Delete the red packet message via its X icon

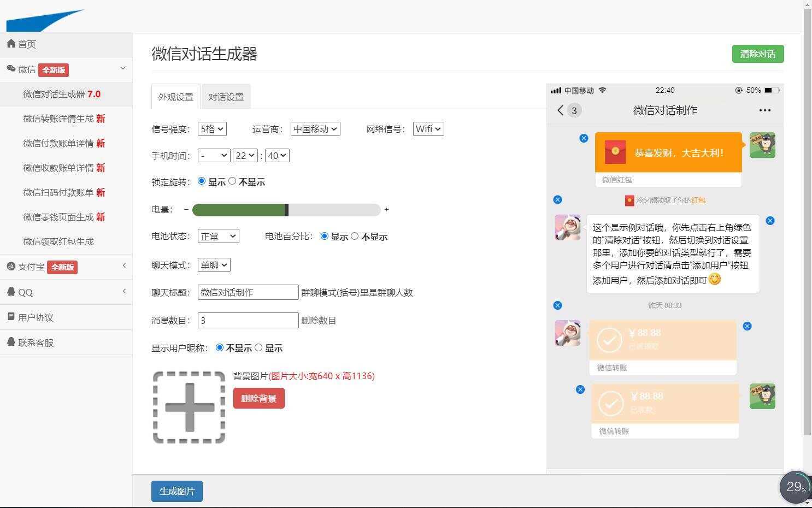point(584,138)
